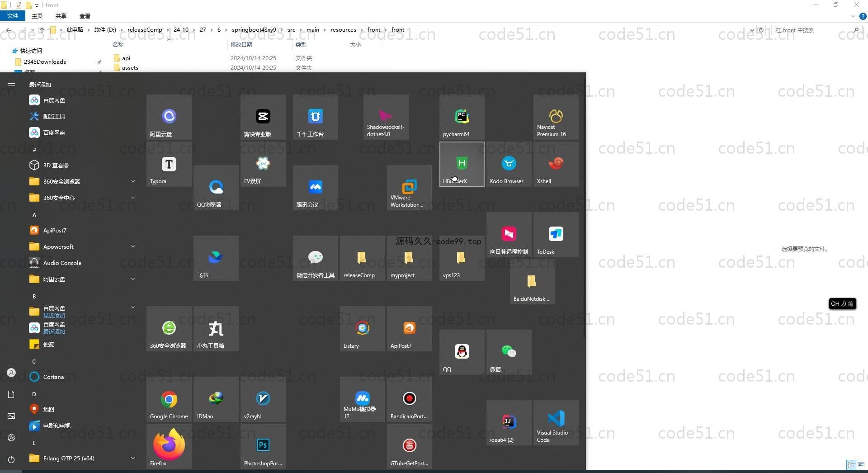868x473 pixels.
Task: Open 飞书 tile
Action: [216, 258]
